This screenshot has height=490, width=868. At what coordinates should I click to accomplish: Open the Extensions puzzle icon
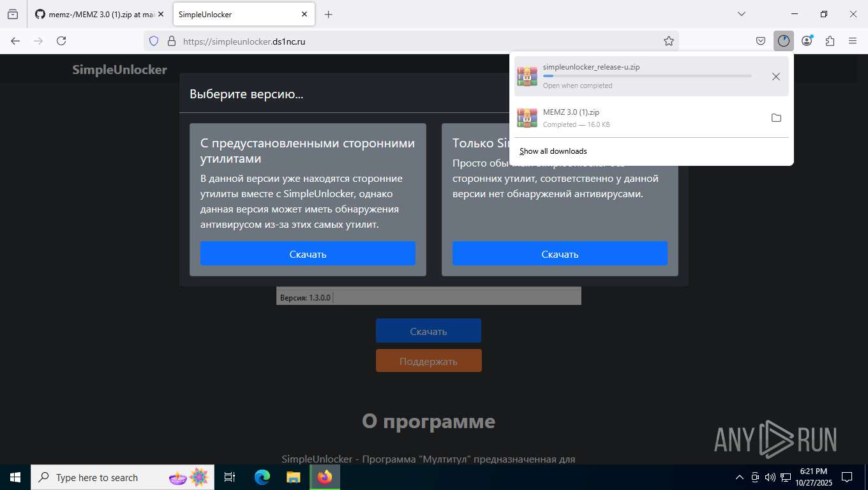[830, 41]
